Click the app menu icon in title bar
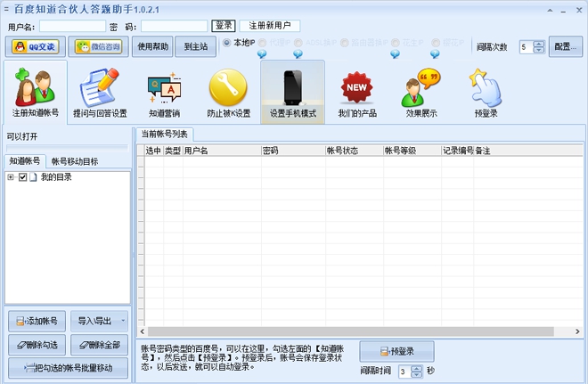Viewport: 588px width, 384px height. [x=6, y=9]
